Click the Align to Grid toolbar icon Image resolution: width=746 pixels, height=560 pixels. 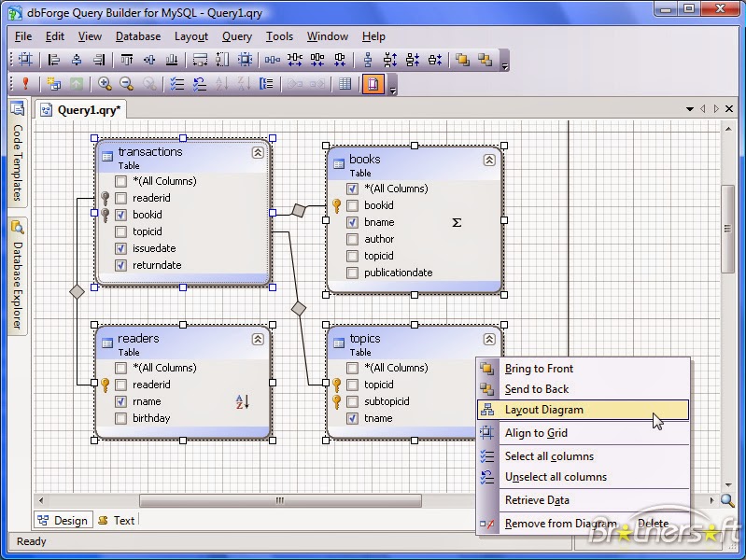coord(25,60)
